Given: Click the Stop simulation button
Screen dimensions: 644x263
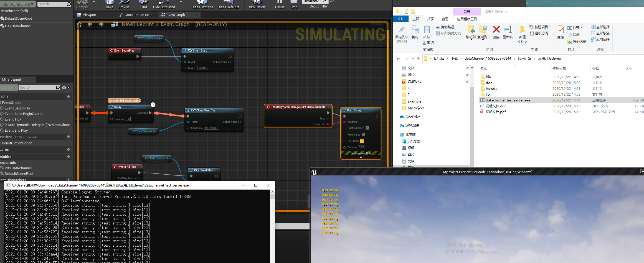Looking at the screenshot, I should (294, 4).
